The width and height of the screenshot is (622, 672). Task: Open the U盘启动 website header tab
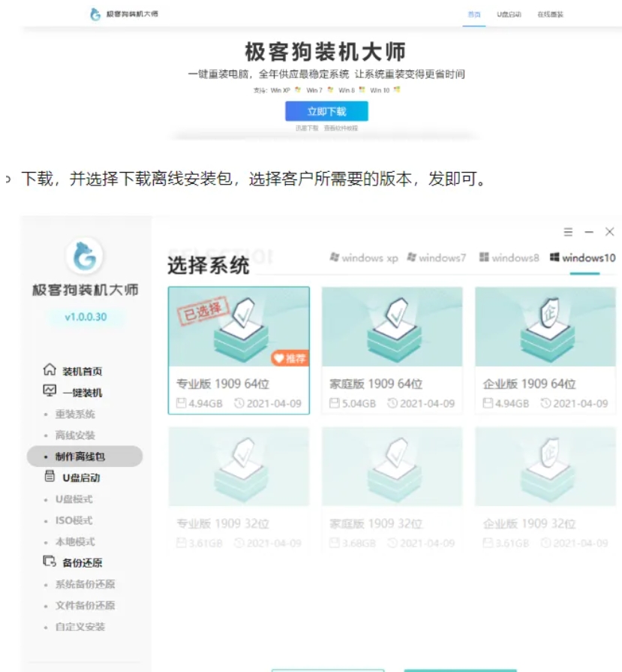pyautogui.click(x=509, y=14)
